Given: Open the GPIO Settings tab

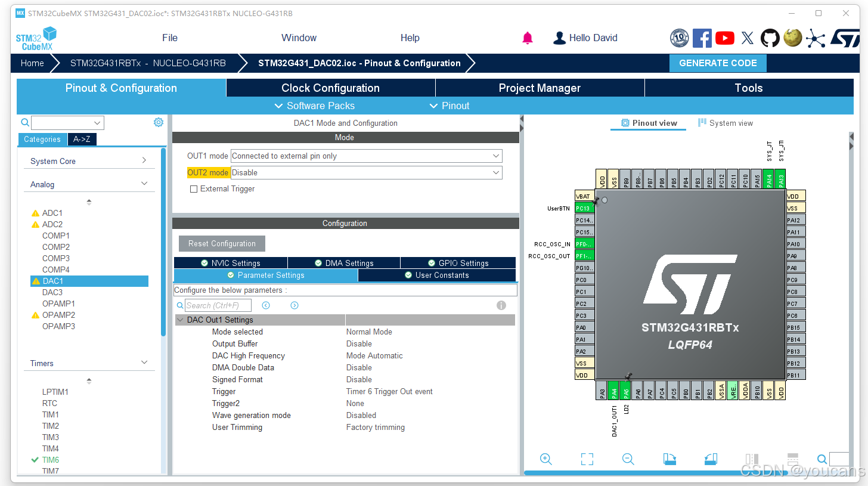Looking at the screenshot, I should click(458, 263).
